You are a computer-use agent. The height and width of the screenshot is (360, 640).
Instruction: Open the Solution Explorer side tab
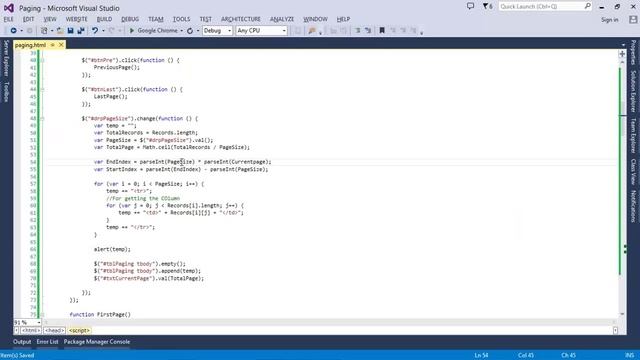pyautogui.click(x=633, y=91)
